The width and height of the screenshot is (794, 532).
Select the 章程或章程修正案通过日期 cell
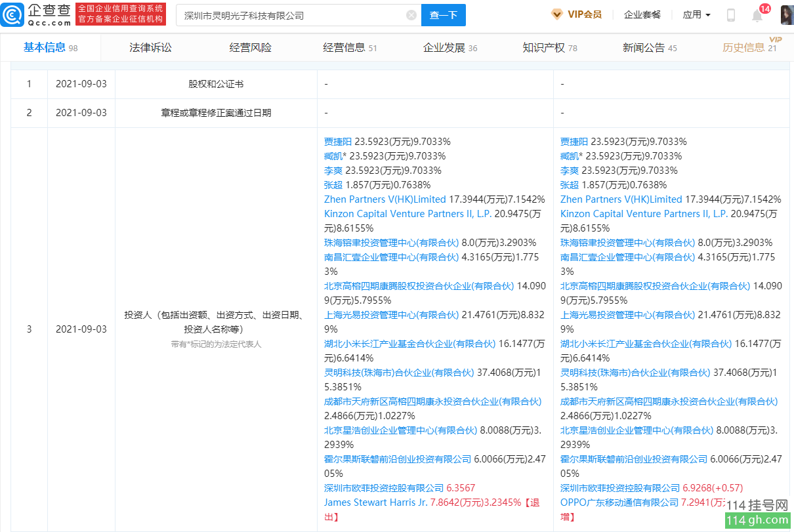point(216,113)
